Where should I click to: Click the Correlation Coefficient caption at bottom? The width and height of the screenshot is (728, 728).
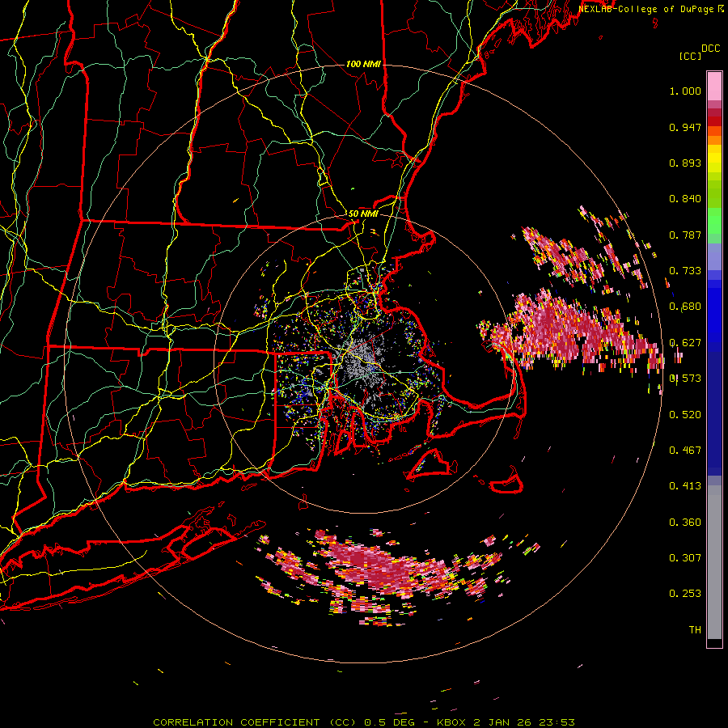[364, 722]
